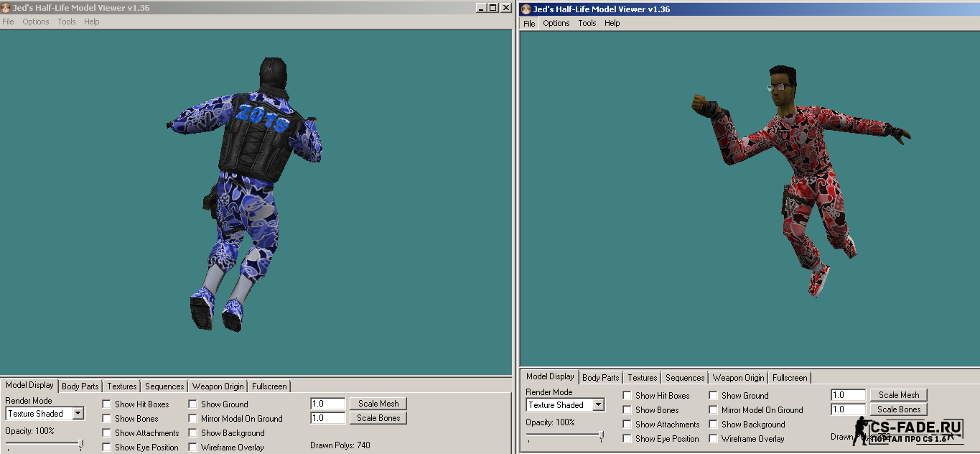Switch to Textures tab in the red-model window
Viewport: 980px width, 454px height.
[x=643, y=378]
